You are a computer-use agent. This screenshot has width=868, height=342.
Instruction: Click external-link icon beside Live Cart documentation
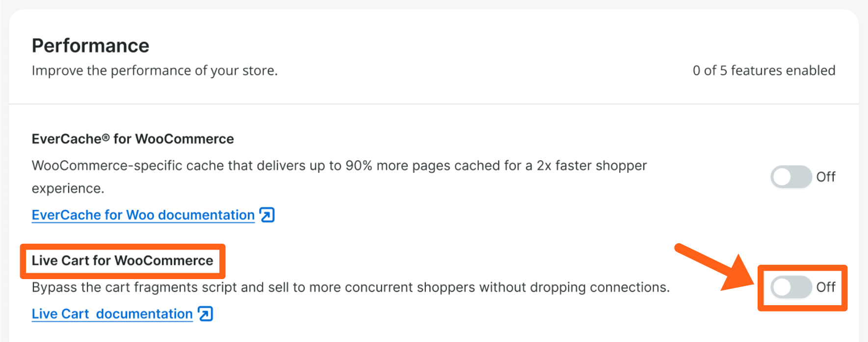[205, 314]
